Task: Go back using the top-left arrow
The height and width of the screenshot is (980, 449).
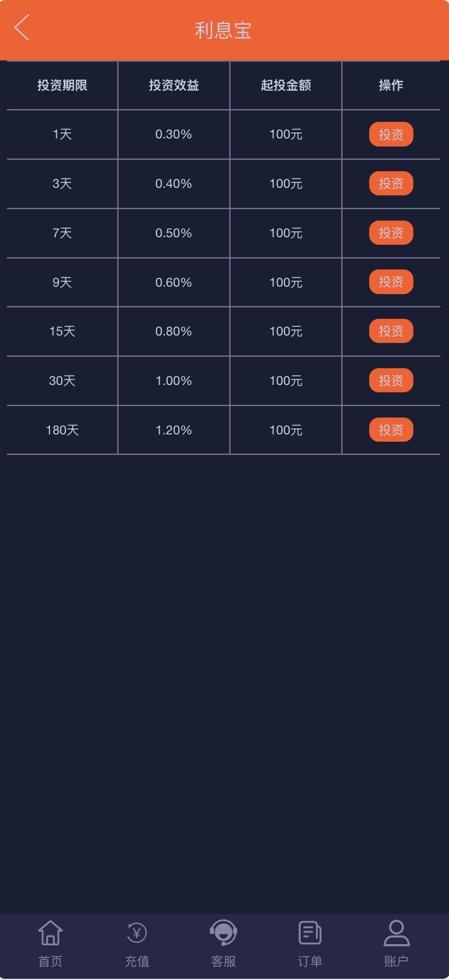Action: click(x=22, y=28)
